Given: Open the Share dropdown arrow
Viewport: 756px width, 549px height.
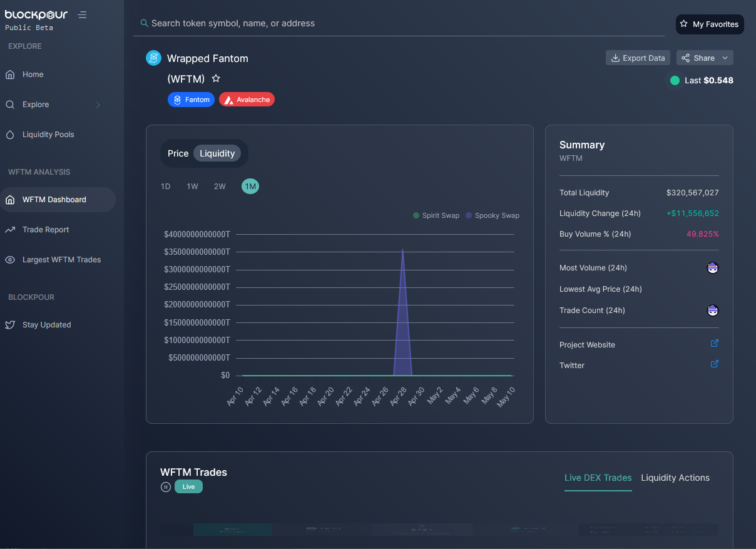Looking at the screenshot, I should (x=725, y=58).
